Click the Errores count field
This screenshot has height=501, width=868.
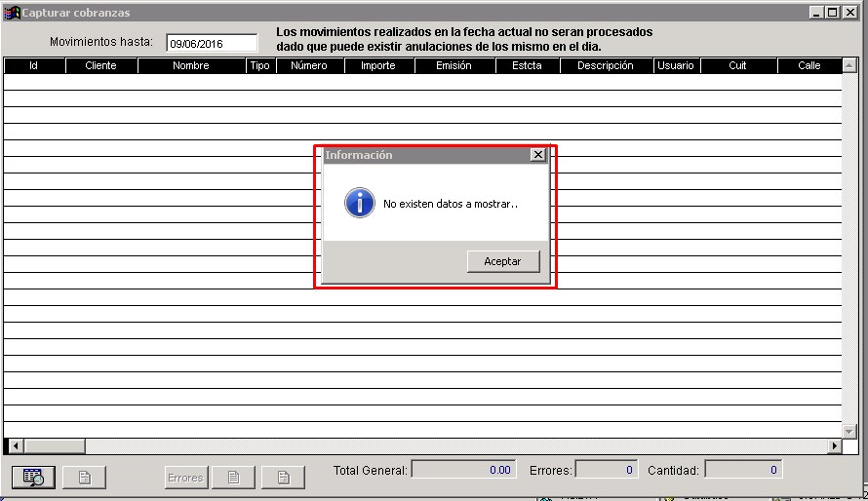tap(607, 470)
